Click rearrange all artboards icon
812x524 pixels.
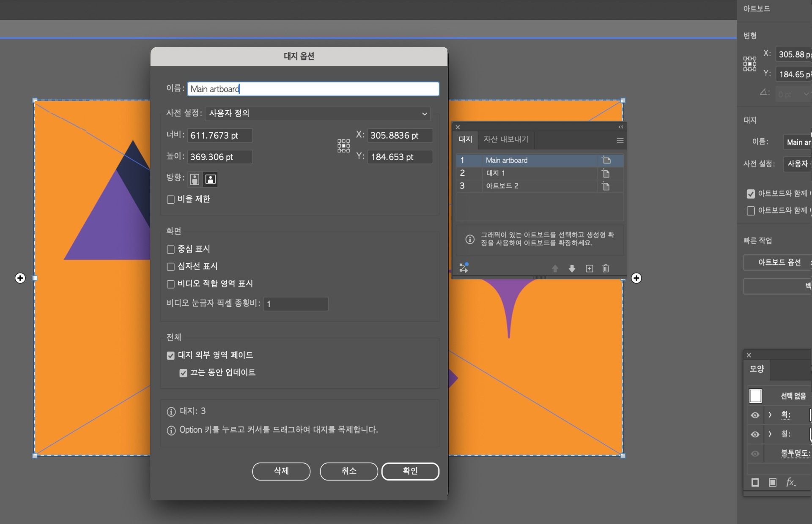[464, 267]
